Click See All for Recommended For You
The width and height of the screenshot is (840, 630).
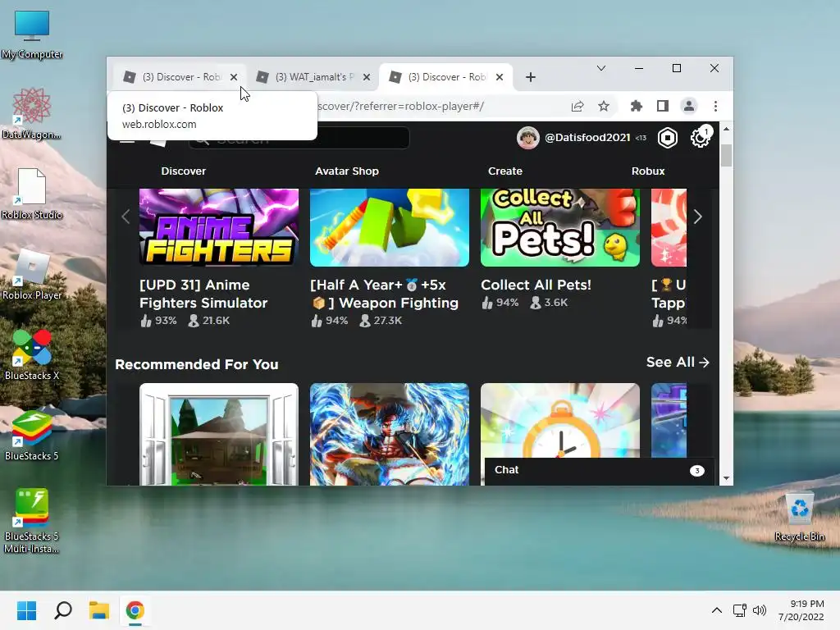(678, 362)
